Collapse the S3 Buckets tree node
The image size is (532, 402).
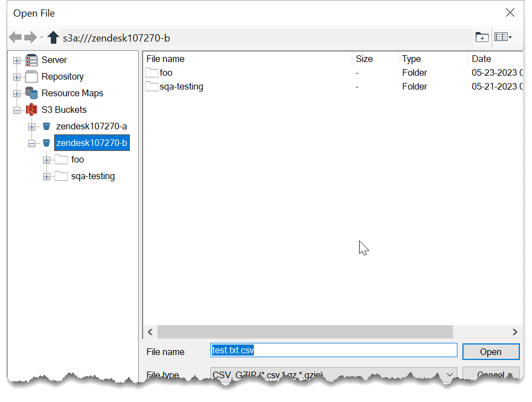[17, 110]
